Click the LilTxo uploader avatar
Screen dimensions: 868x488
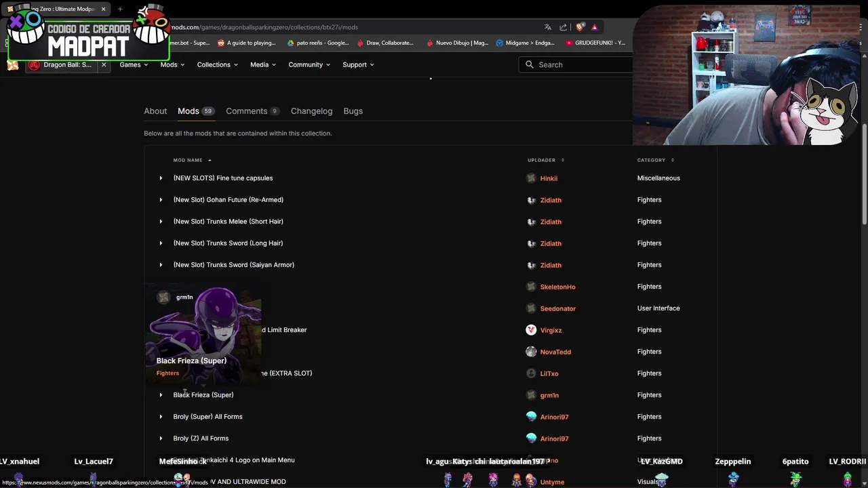point(531,373)
